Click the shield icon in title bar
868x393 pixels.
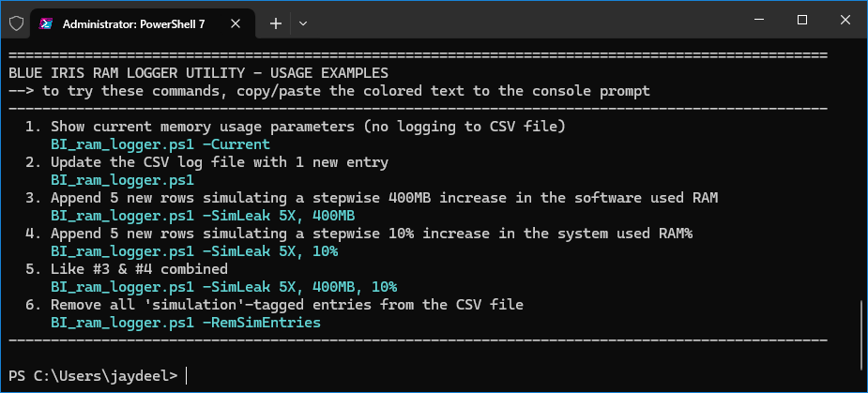[x=17, y=23]
